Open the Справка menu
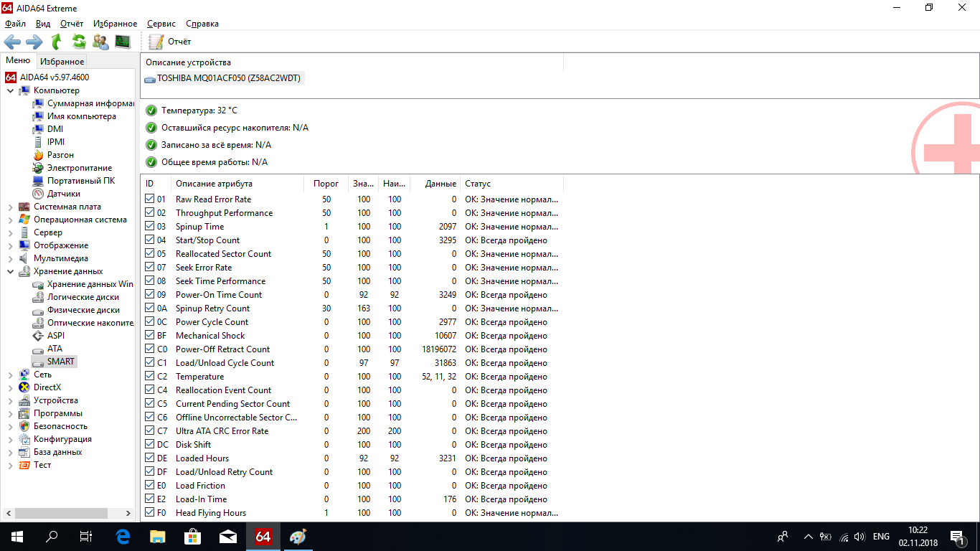 coord(202,24)
